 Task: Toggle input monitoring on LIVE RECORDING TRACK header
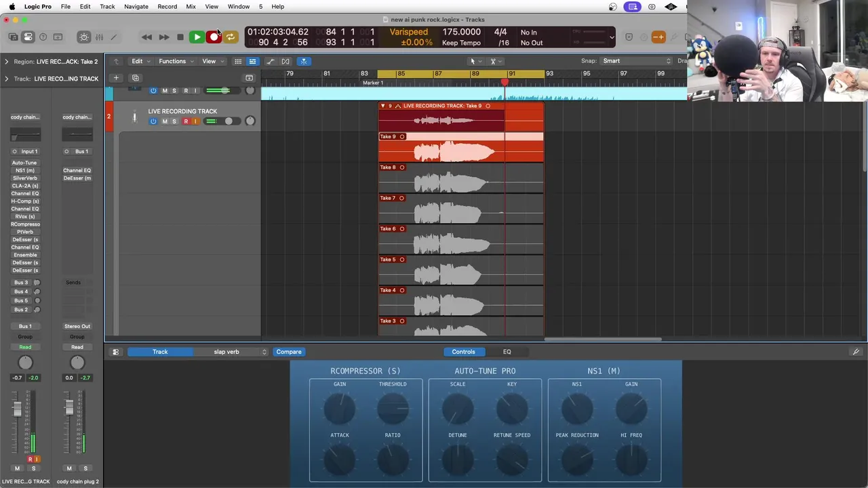click(x=195, y=121)
